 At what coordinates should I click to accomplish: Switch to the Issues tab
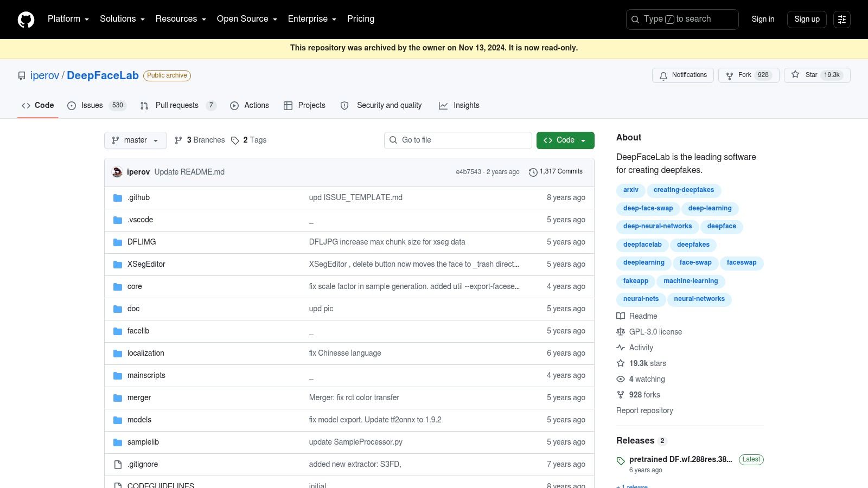point(97,106)
